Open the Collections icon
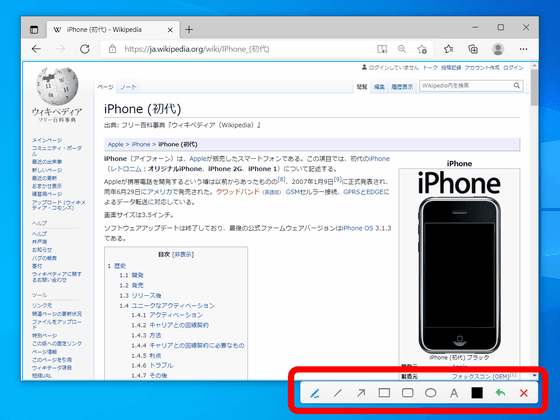The height and width of the screenshot is (420, 560). coord(473,49)
